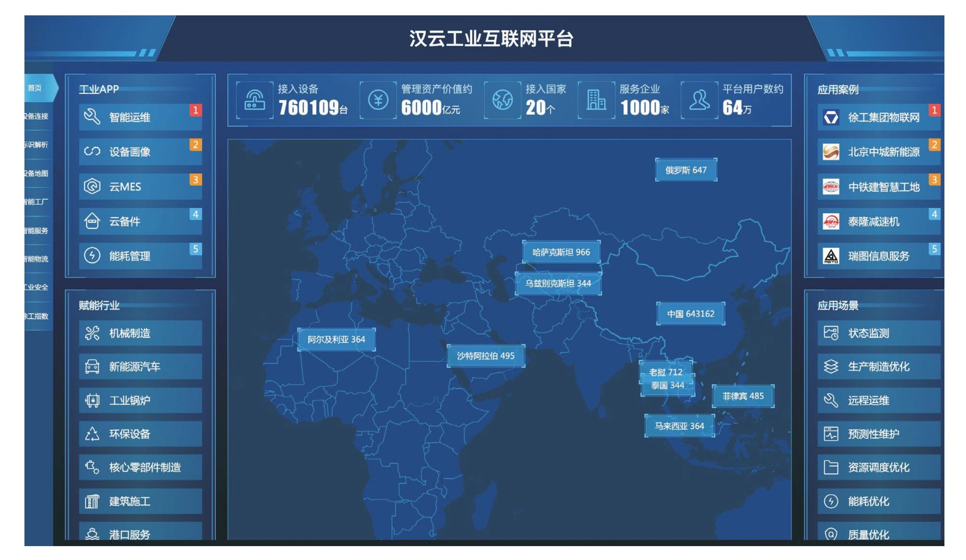Screen dimensions: 966x560
Task: Select the 沙特阿拉伯 495 map label
Action: point(486,356)
